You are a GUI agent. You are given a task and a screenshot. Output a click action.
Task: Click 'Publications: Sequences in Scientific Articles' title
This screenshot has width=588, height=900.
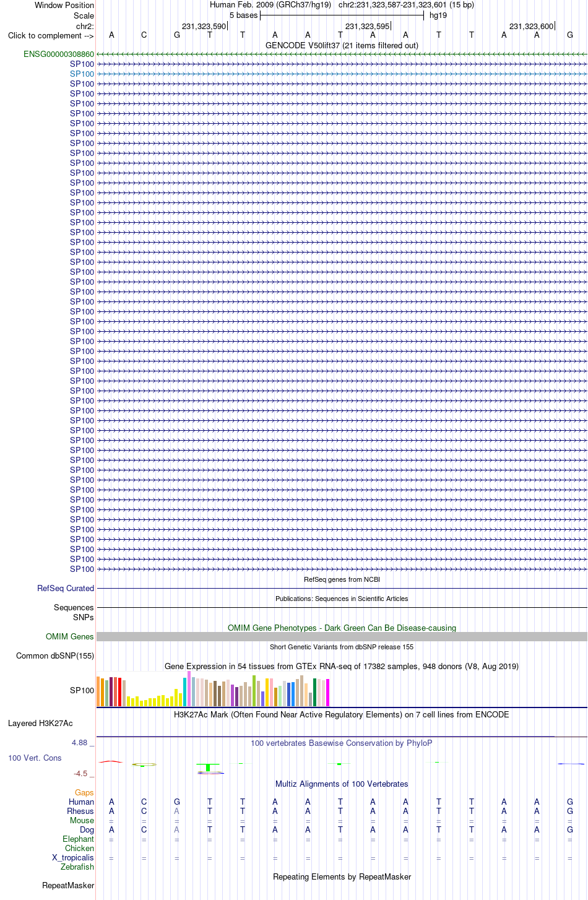(x=342, y=599)
